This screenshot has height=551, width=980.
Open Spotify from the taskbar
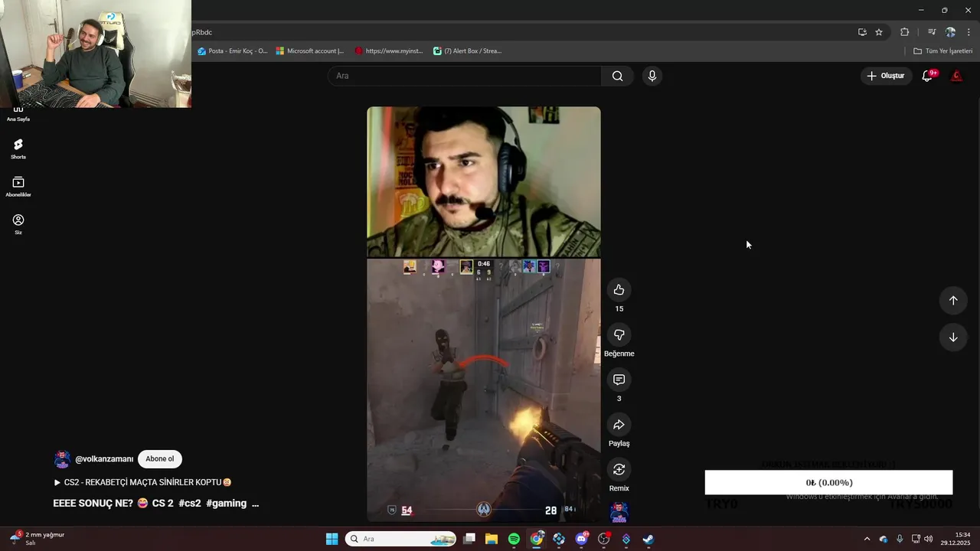pos(514,540)
